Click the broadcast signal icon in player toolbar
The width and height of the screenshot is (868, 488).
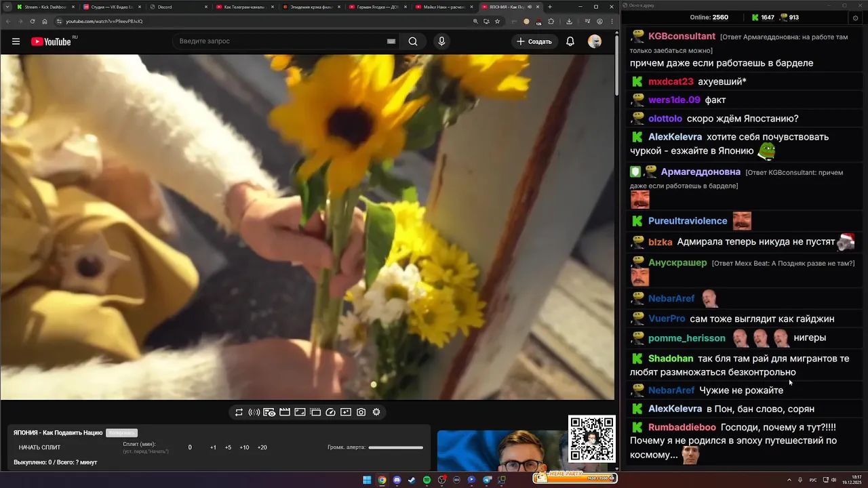[x=254, y=412]
